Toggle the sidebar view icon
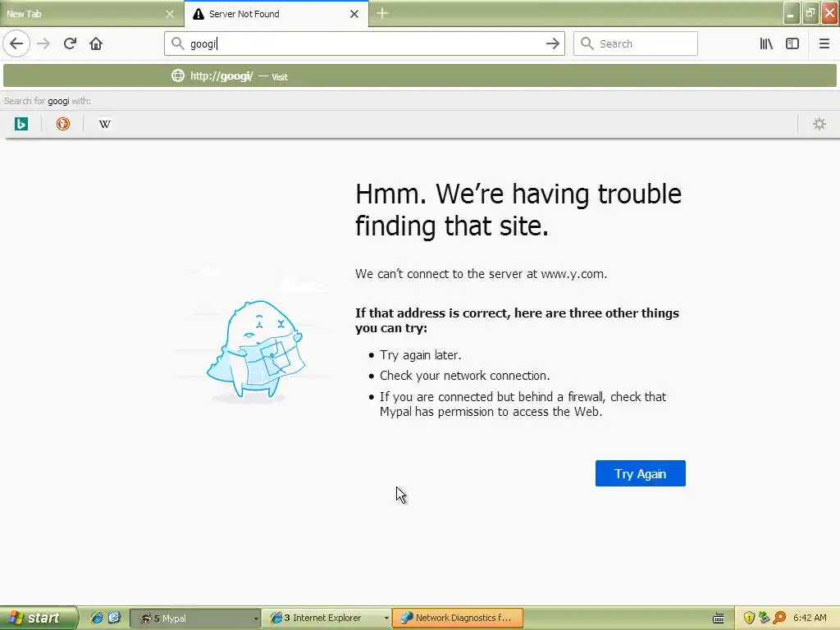Screen dimensions: 840x630 click(792, 43)
